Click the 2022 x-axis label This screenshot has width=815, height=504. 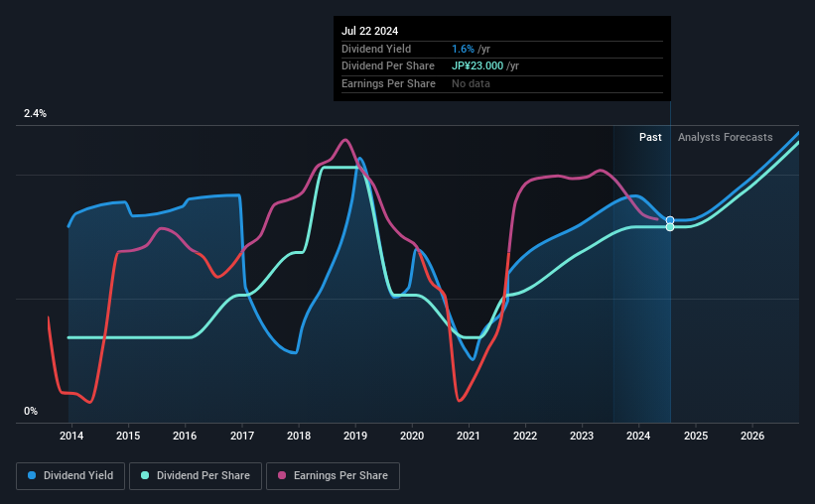pos(525,436)
